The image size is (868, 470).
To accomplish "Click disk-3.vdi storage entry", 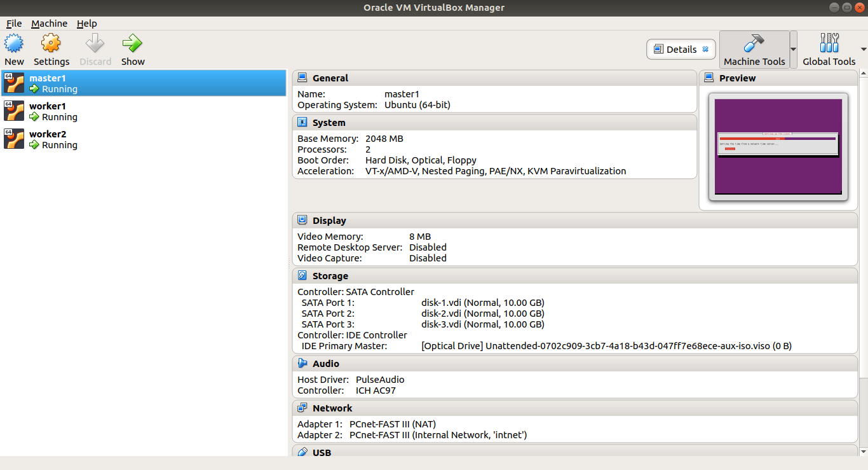I will pos(483,324).
